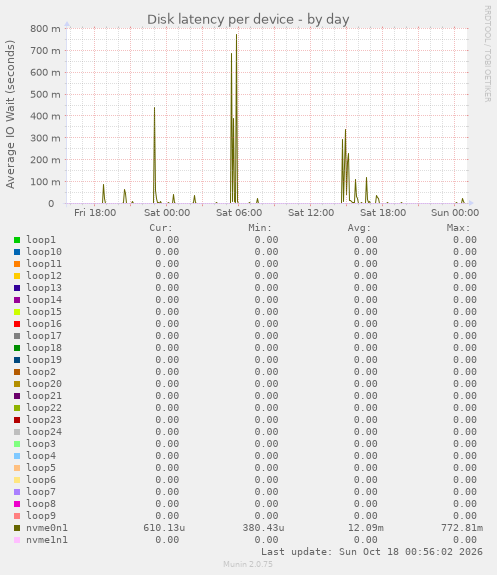The height and width of the screenshot is (575, 497).
Task: Select the loop11 legend label
Action: coord(44,264)
